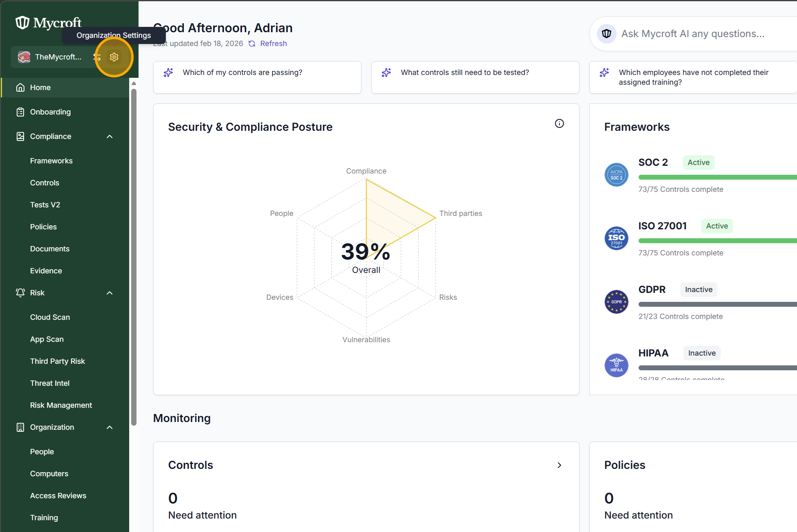Click the Refresh link

click(x=273, y=44)
